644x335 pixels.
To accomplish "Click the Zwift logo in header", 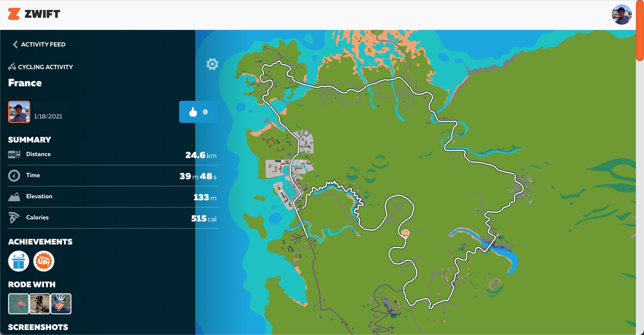I will pos(34,14).
